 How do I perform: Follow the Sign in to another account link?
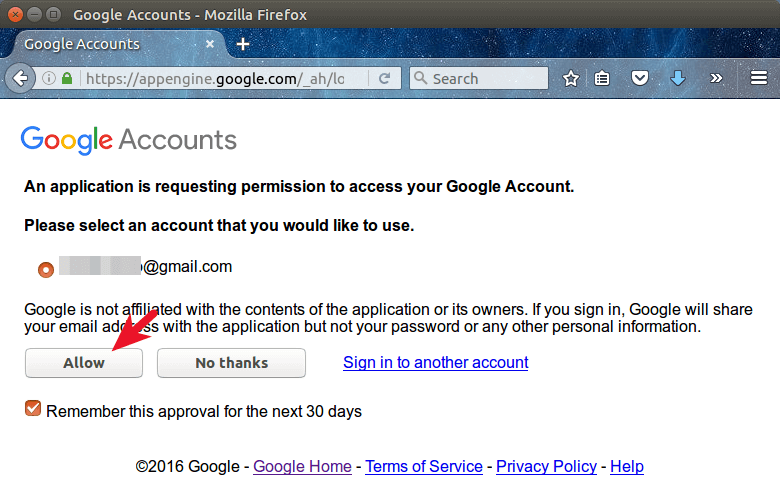click(x=435, y=362)
